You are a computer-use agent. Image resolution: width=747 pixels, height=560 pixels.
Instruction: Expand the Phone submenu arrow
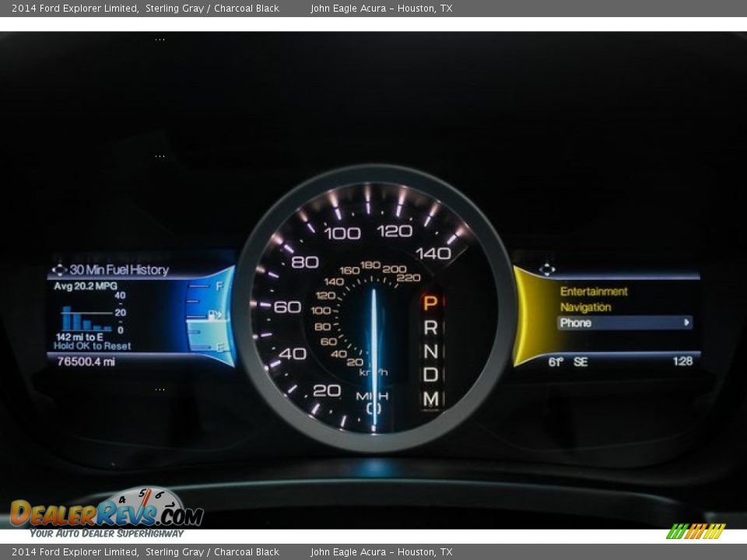click(x=686, y=323)
